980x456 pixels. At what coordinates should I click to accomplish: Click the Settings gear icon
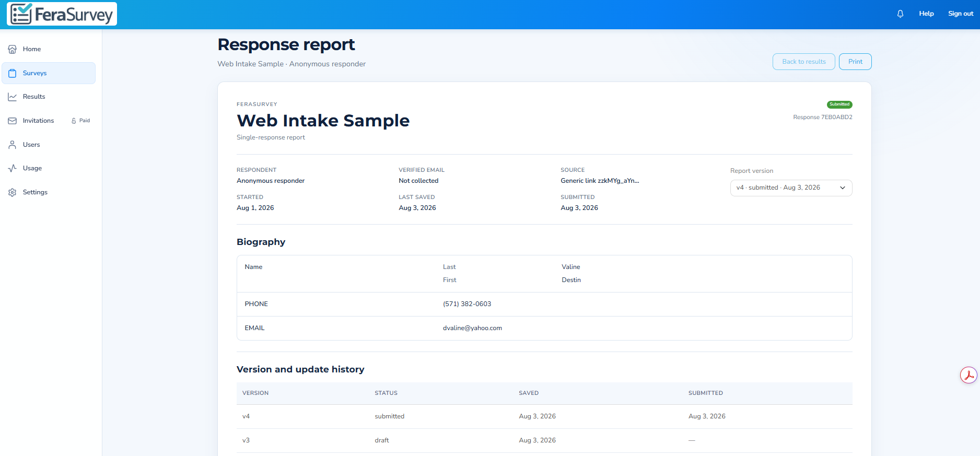point(13,192)
